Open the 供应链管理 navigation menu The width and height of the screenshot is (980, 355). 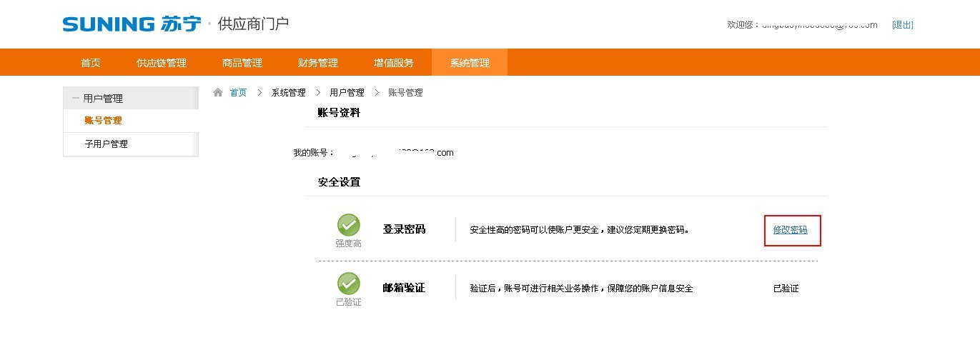[x=162, y=63]
